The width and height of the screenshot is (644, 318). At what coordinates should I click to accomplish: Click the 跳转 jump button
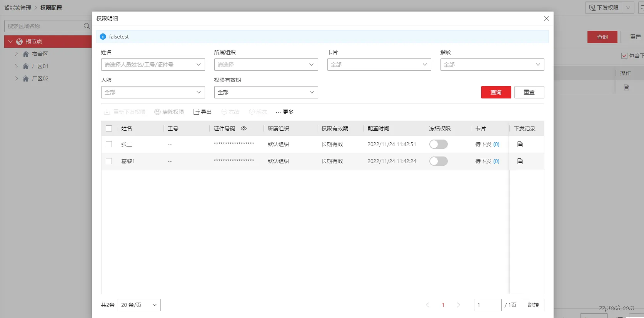point(533,305)
